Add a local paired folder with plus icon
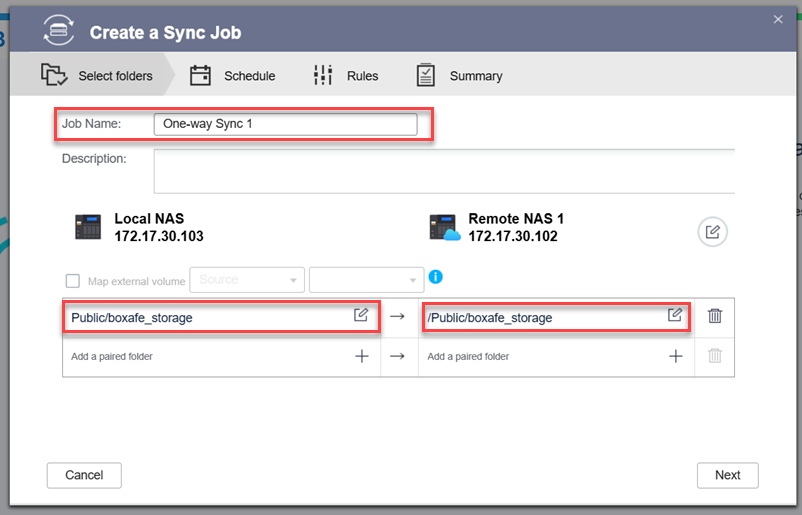Screen dimensions: 802x515 pyautogui.click(x=362, y=356)
